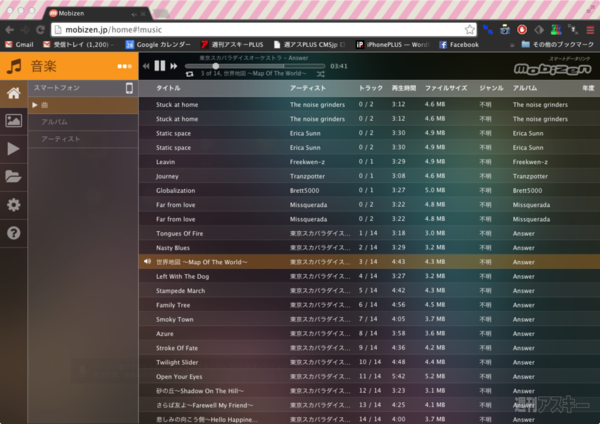Select the song Left With The Dog
600x424 pixels.
[x=369, y=276]
